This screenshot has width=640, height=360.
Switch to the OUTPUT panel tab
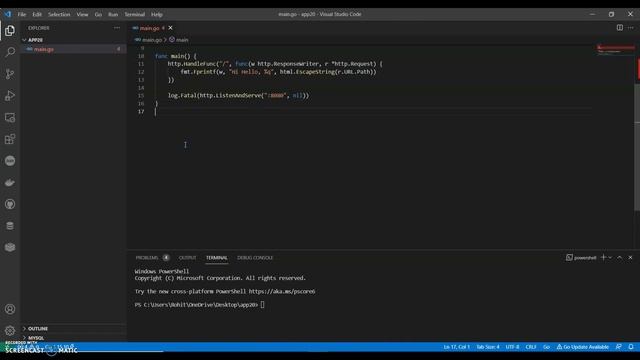click(x=187, y=258)
